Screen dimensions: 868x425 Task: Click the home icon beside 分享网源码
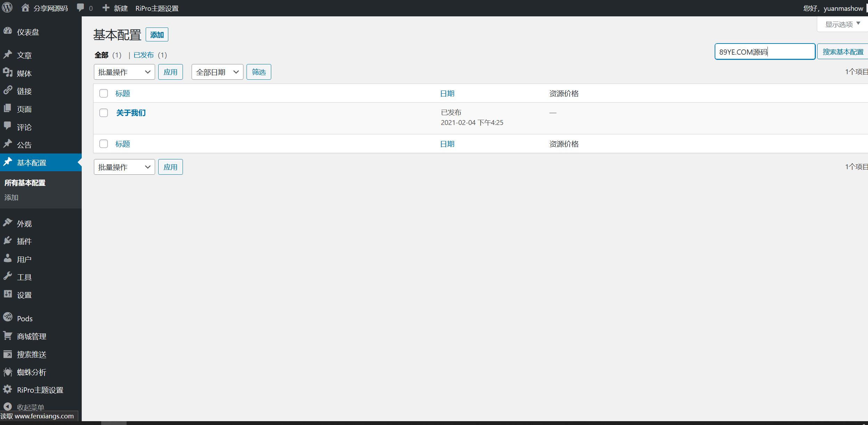[25, 8]
